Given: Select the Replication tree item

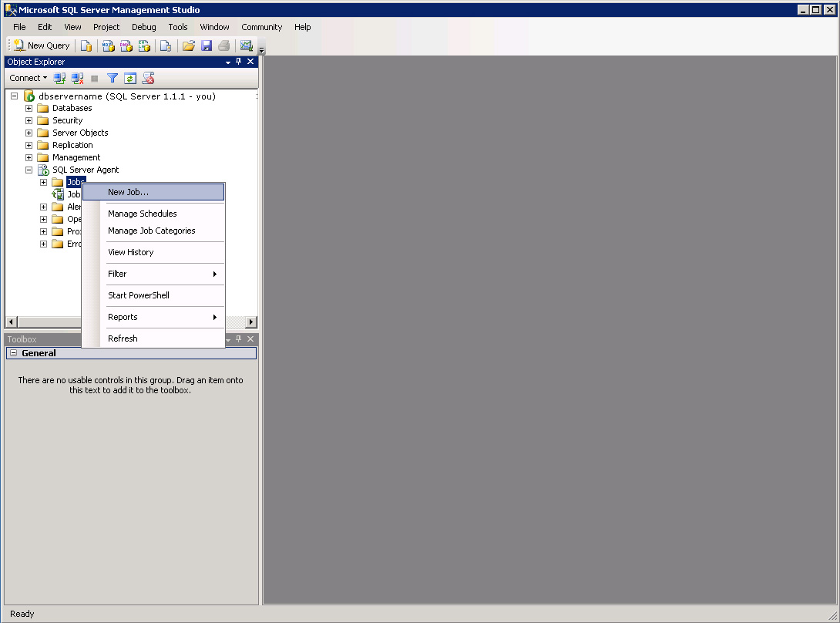Looking at the screenshot, I should 72,145.
